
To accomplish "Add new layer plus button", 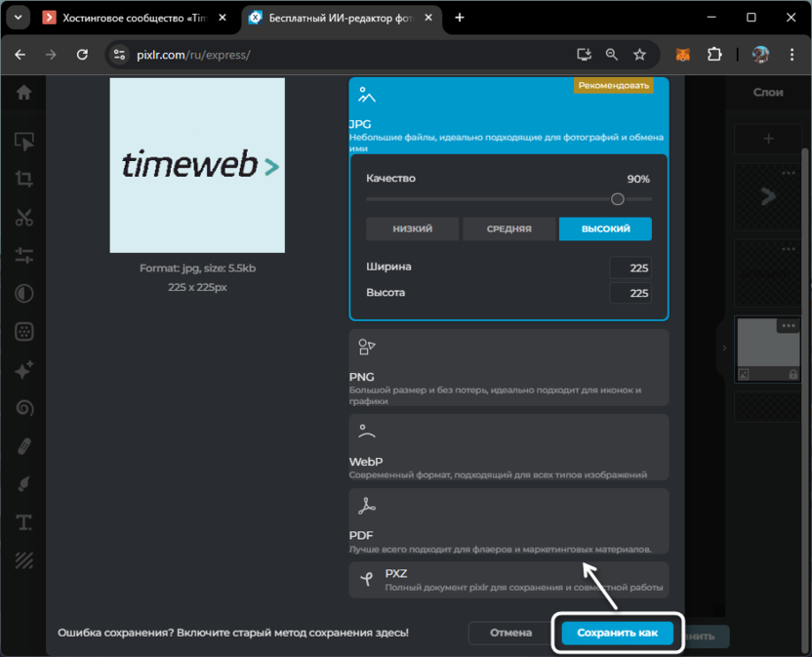I will tap(768, 139).
